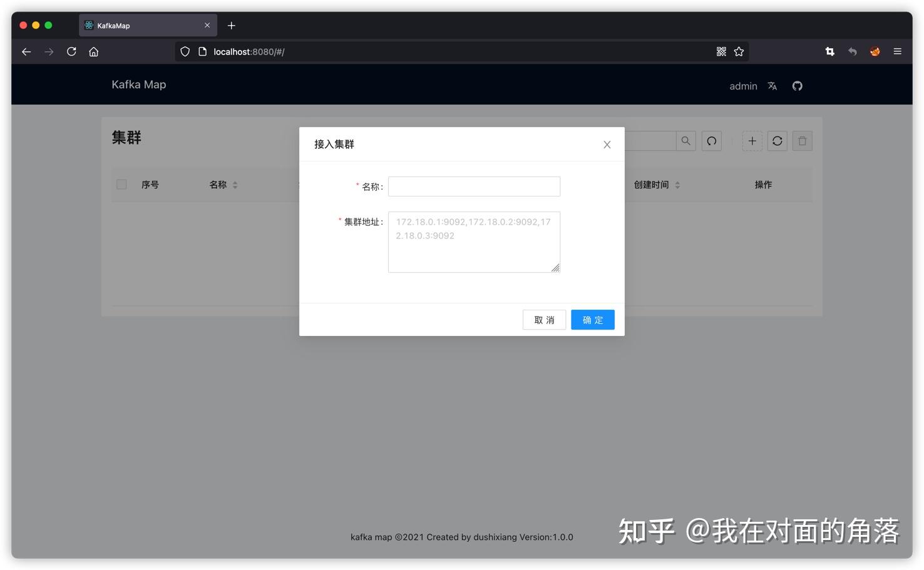
Task: Click the plus add cluster icon
Action: pos(752,141)
